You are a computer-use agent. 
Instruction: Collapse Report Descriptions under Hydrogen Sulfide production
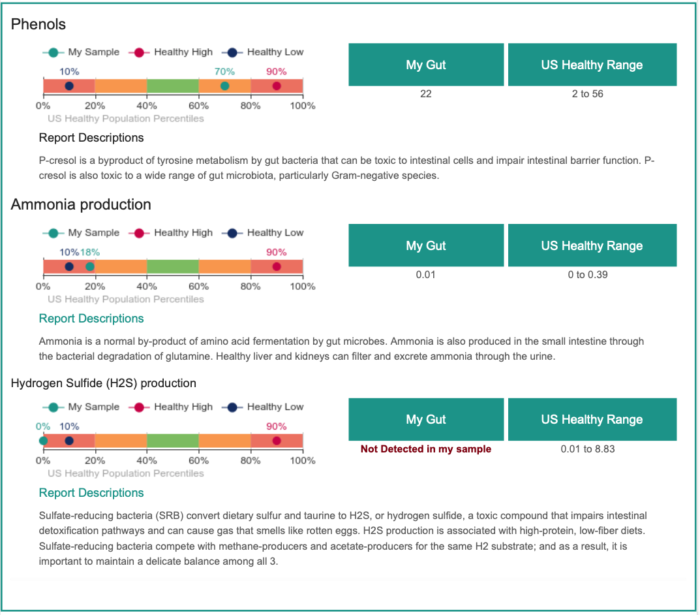click(x=91, y=493)
